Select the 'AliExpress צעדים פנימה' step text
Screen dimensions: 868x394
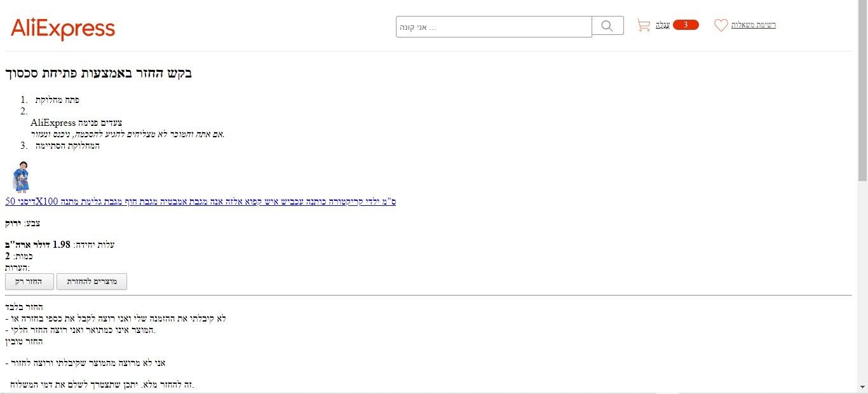[76, 123]
